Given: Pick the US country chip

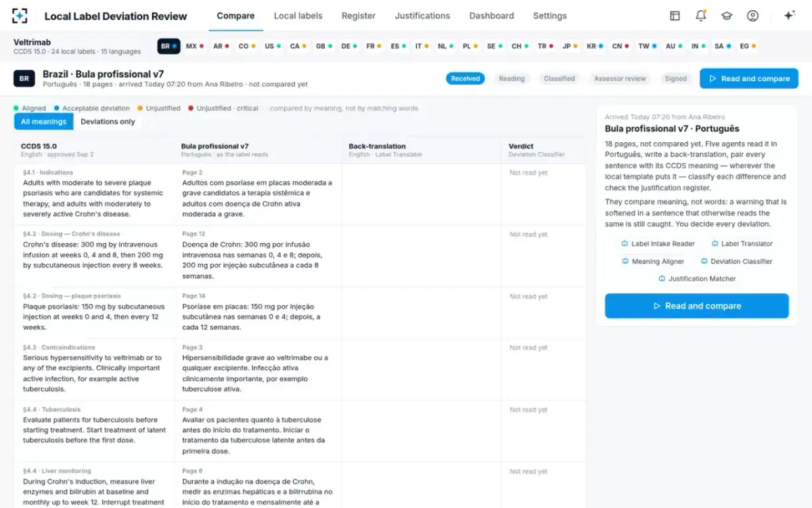Looking at the screenshot, I should [273, 46].
